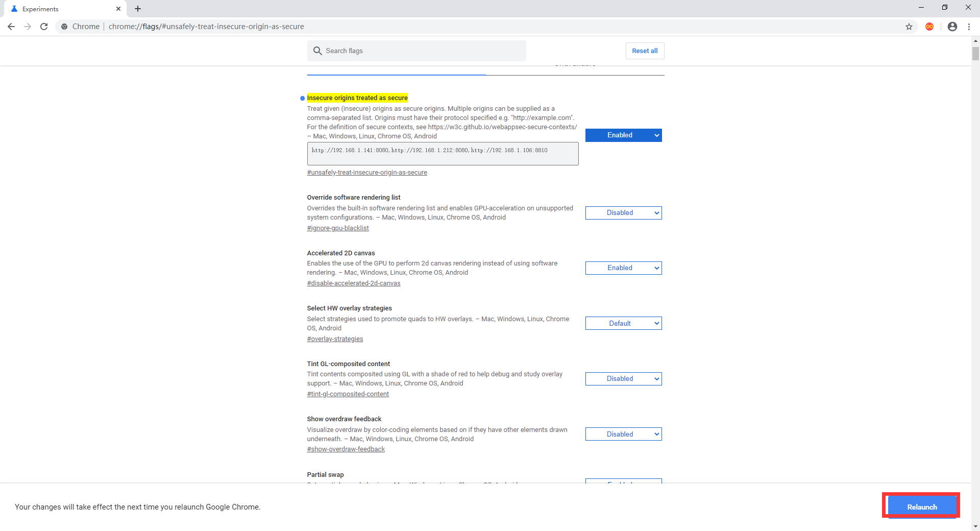Open the Default dropdown for Select HW overlay strategies
The height and width of the screenshot is (531, 980).
[x=623, y=323]
